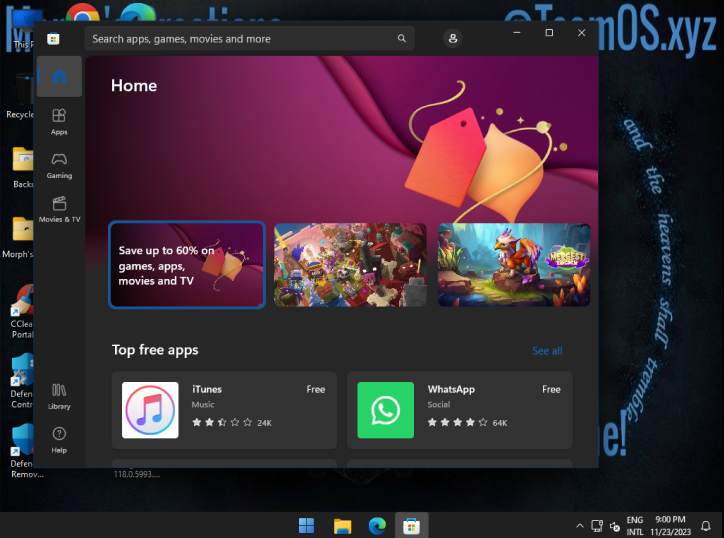Viewport: 724px width, 538px height.
Task: Open File Explorer from the taskbar
Action: pos(343,525)
